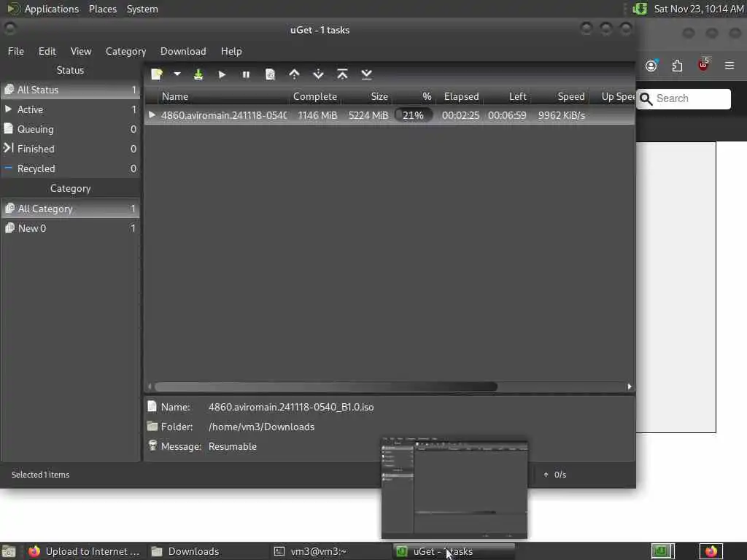Click the 9962 KiB/s speed value
The height and width of the screenshot is (560, 747).
pyautogui.click(x=562, y=115)
